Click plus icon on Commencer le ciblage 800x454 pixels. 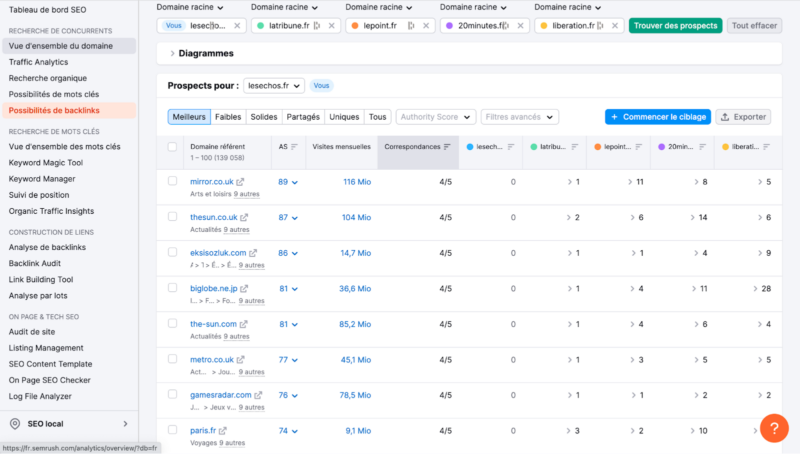[614, 117]
